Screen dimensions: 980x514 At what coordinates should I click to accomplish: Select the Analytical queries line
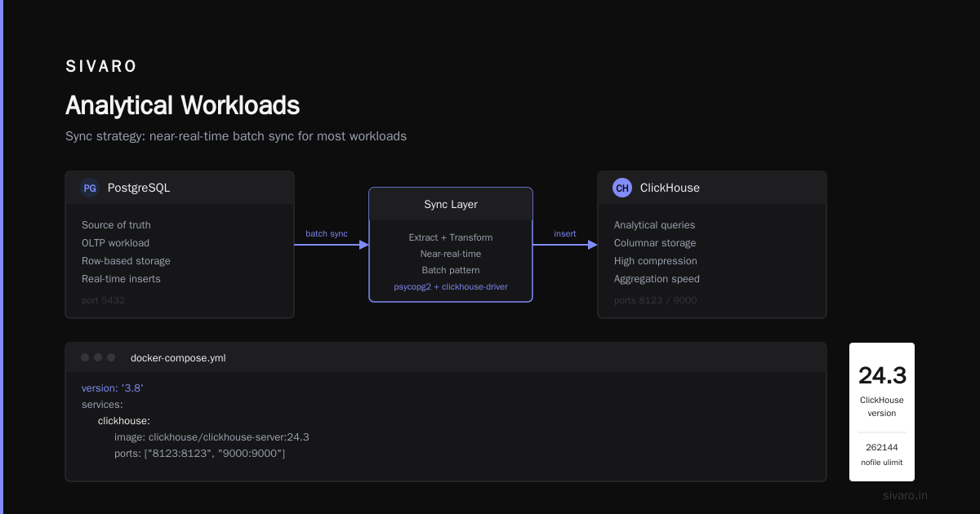pyautogui.click(x=654, y=225)
